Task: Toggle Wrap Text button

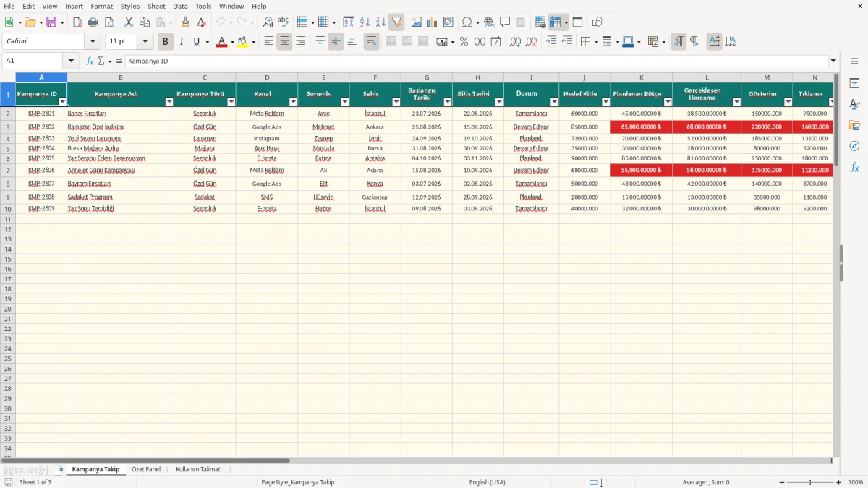Action: pos(371,42)
